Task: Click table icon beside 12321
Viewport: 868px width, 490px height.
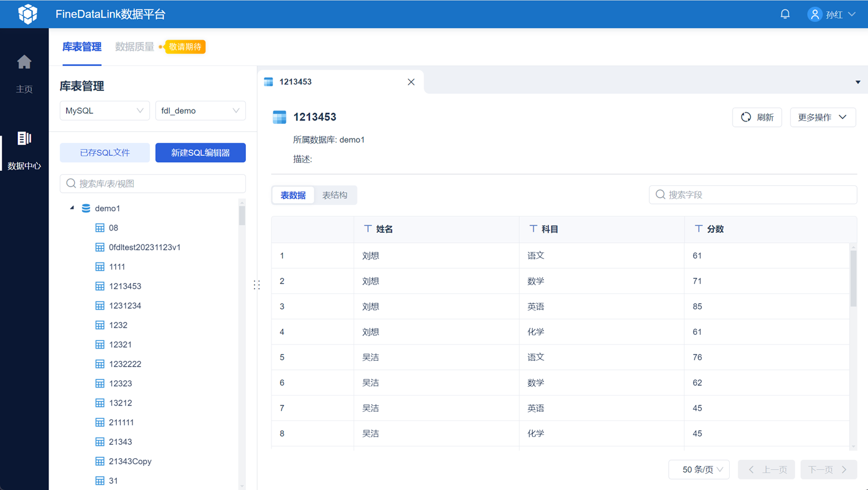Action: point(100,345)
